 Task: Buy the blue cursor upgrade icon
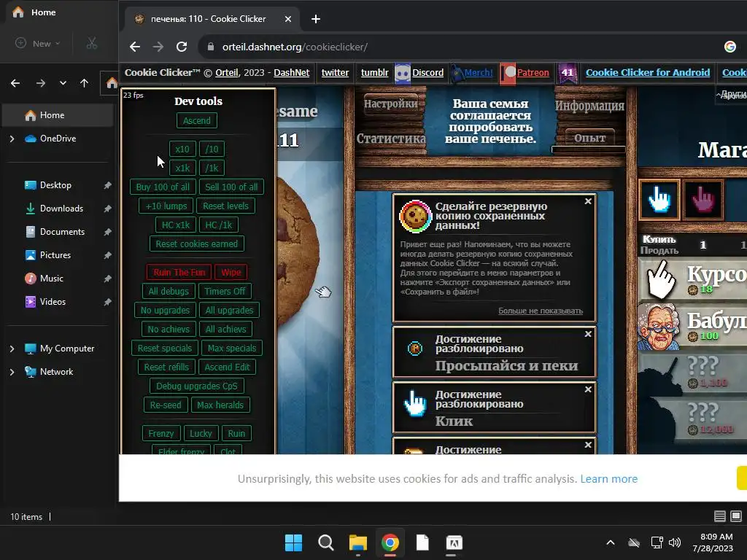(659, 200)
